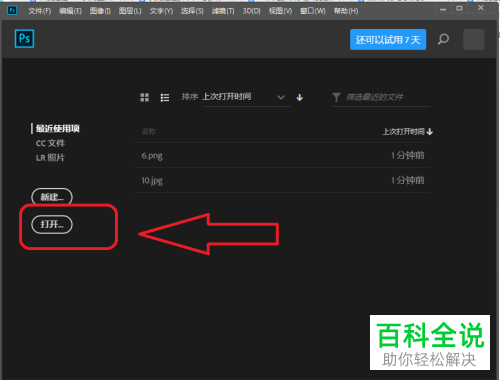Click the 筛选最近的文件 filter field
Screen dimensions: 500x380
pos(381,97)
